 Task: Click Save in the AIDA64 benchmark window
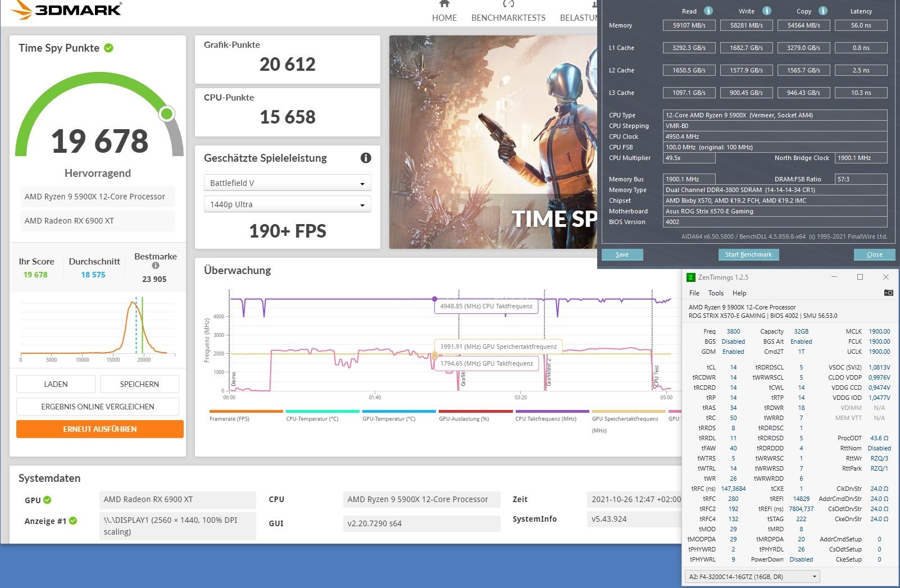click(622, 254)
